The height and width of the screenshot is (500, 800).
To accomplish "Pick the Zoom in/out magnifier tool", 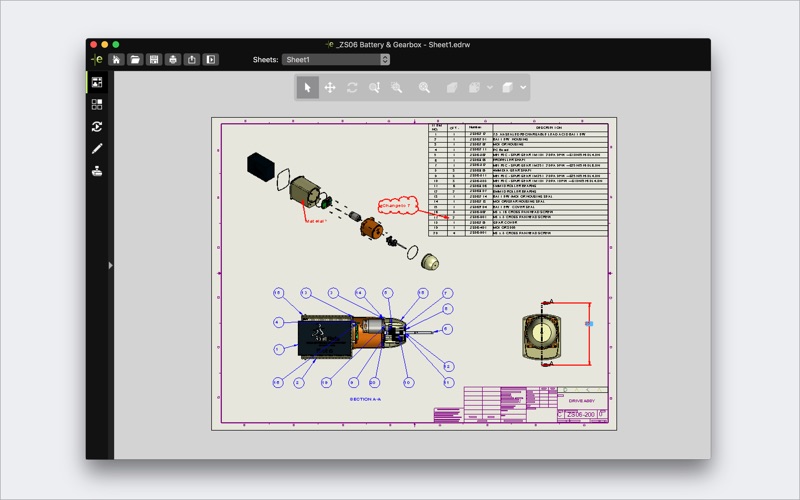I will (x=374, y=87).
